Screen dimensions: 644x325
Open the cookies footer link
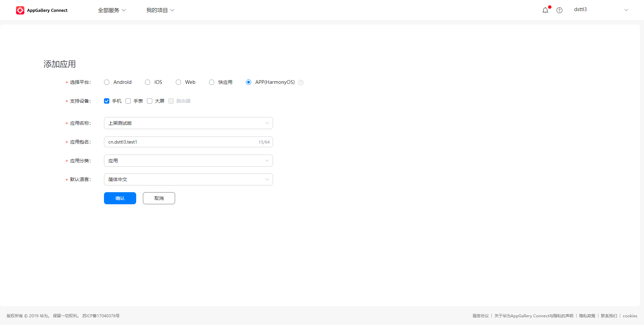[630, 316]
